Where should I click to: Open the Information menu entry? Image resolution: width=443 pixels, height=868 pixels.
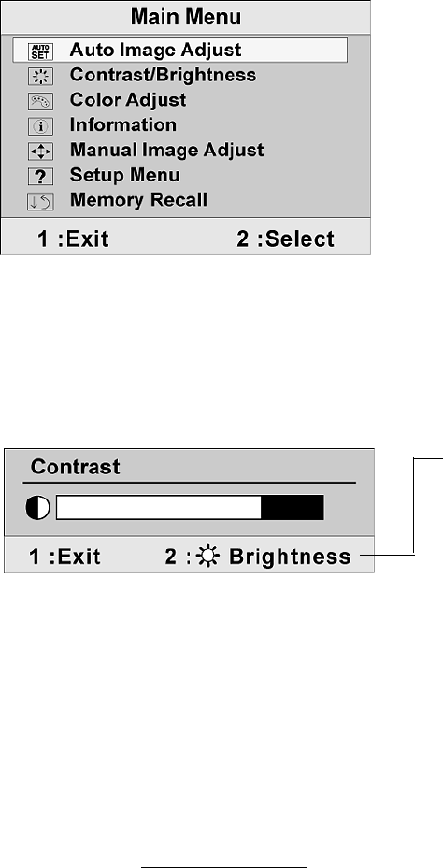click(122, 124)
